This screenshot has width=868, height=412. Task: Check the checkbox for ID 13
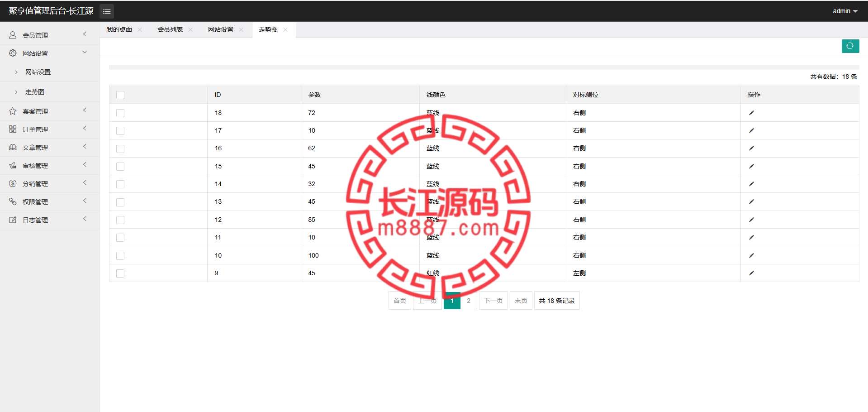[x=120, y=202]
